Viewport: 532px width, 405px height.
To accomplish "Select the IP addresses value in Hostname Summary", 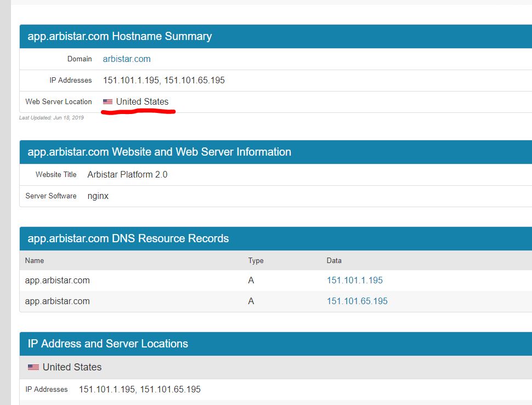I will pos(164,81).
